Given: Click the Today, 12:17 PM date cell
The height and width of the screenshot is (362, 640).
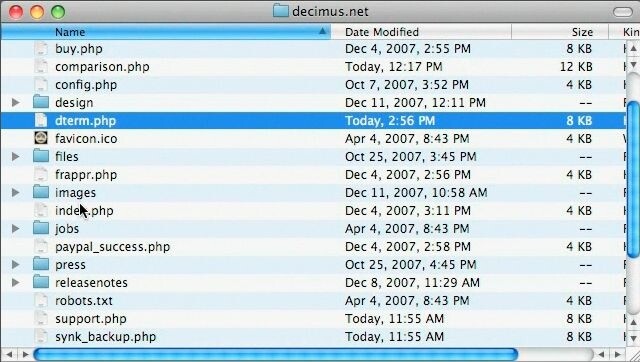Looking at the screenshot, I should [393, 67].
